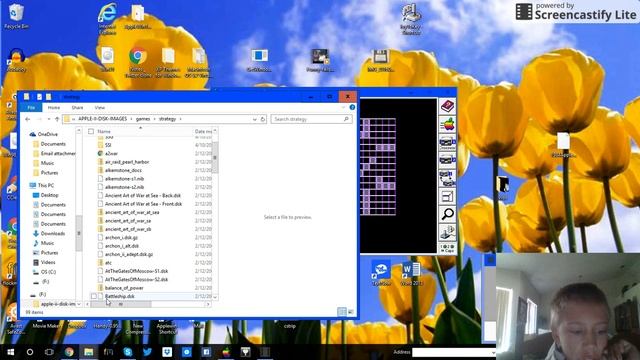Select air_raid_pearl_harbor file
This screenshot has width=640, height=360.
point(127,162)
